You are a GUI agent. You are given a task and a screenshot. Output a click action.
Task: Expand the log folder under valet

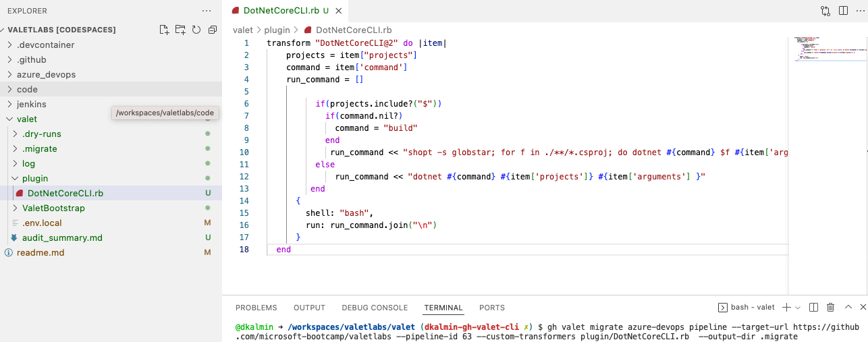pyautogui.click(x=111, y=163)
